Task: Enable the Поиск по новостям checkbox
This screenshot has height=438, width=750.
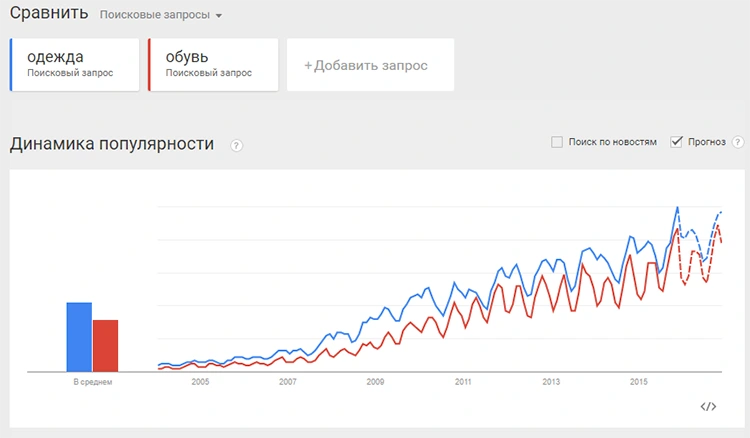Action: click(557, 142)
